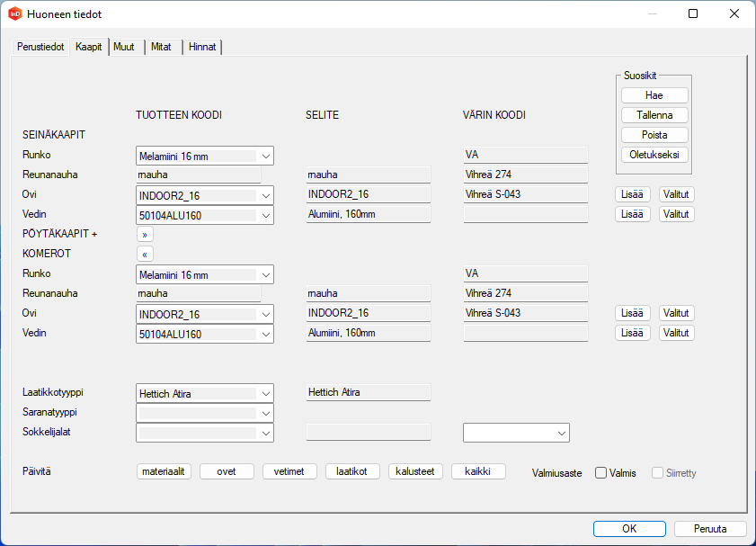Click Peruuta to cancel
756x546 pixels.
[x=712, y=529]
